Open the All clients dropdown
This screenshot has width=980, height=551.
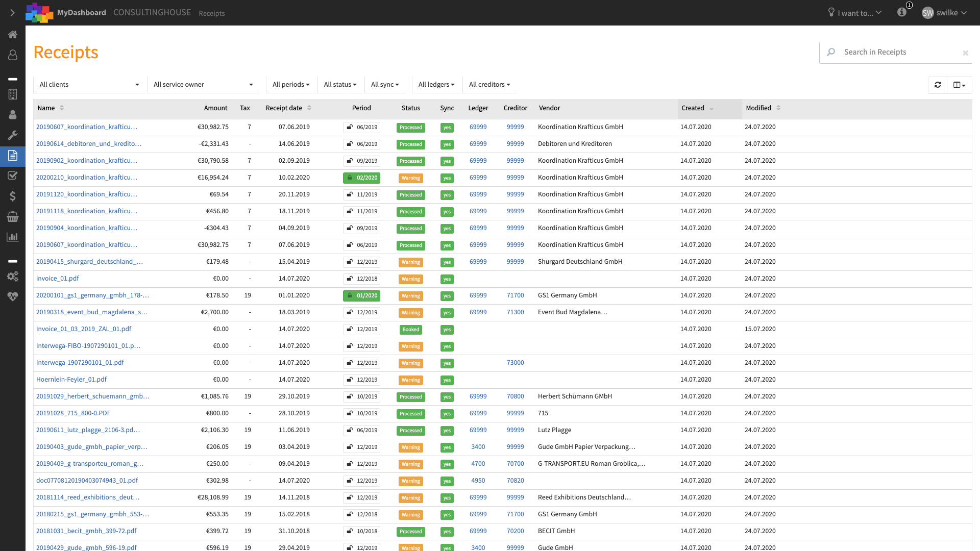tap(89, 85)
